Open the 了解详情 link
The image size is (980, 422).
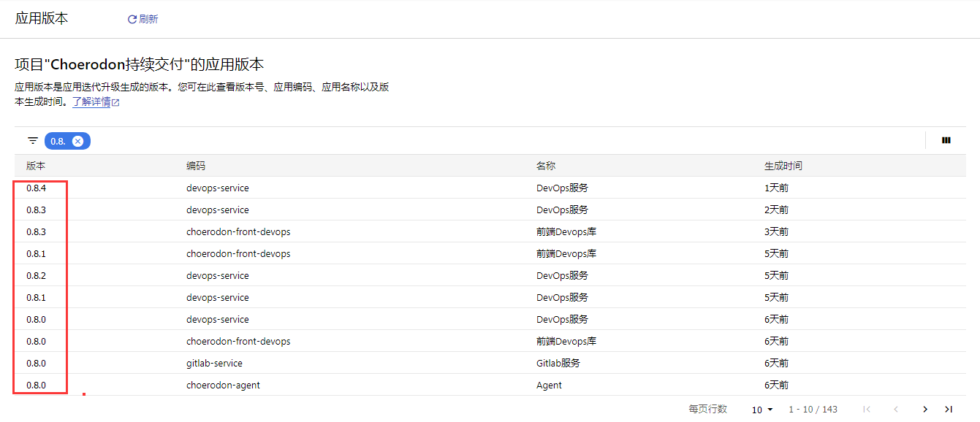[95, 102]
